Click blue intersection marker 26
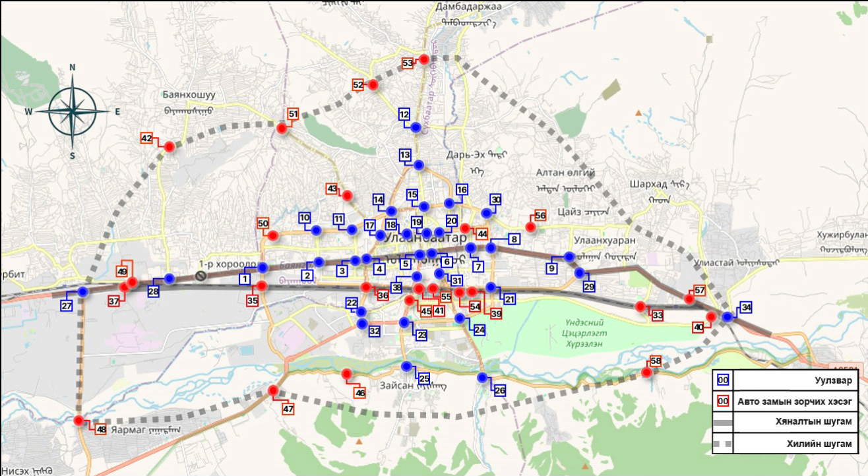Image resolution: width=868 pixels, height=476 pixels. point(482,378)
